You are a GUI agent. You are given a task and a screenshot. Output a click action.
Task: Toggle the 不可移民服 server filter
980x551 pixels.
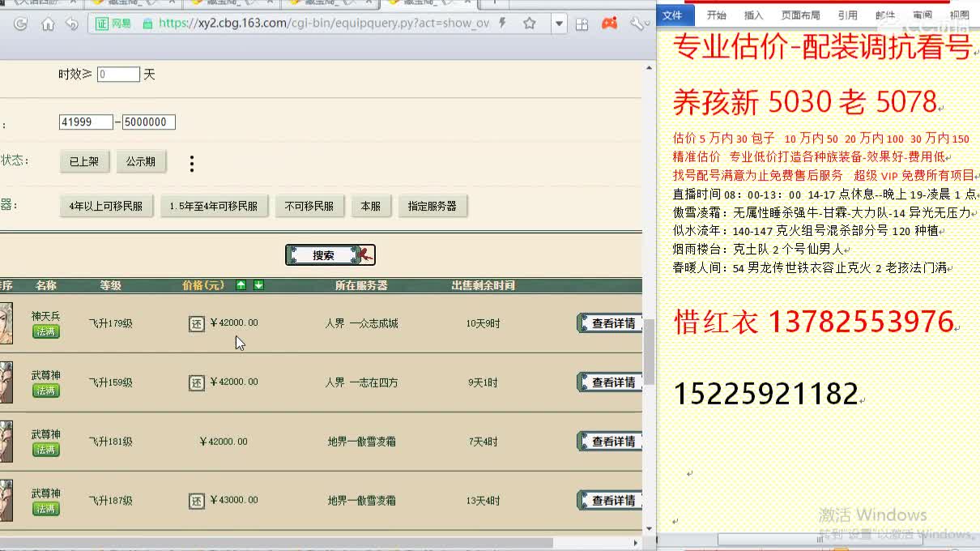(x=309, y=206)
